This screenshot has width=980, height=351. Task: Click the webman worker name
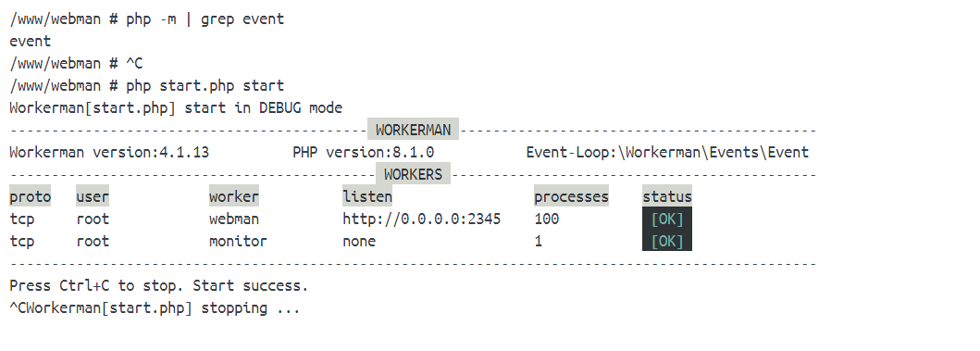tap(234, 219)
